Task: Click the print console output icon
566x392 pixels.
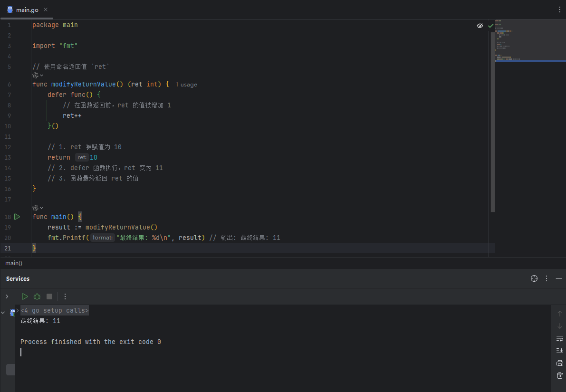Action: [x=559, y=363]
